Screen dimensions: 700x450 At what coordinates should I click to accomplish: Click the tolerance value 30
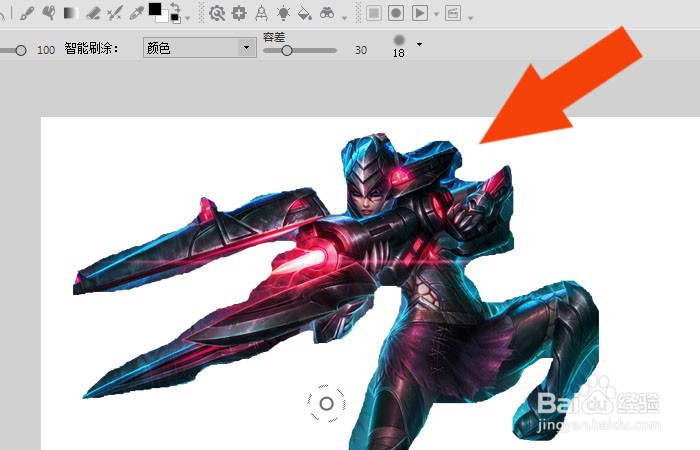point(361,50)
